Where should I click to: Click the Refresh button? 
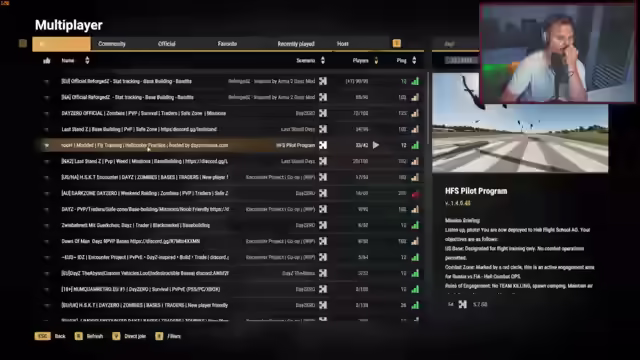(x=95, y=336)
